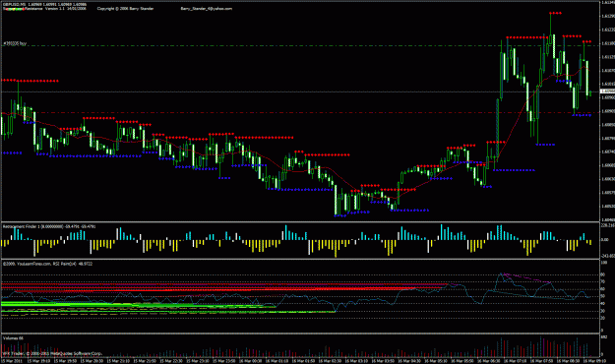615x364 pixels.
Task: Click the RSI scale value 80
Action: pyautogui.click(x=603, y=274)
